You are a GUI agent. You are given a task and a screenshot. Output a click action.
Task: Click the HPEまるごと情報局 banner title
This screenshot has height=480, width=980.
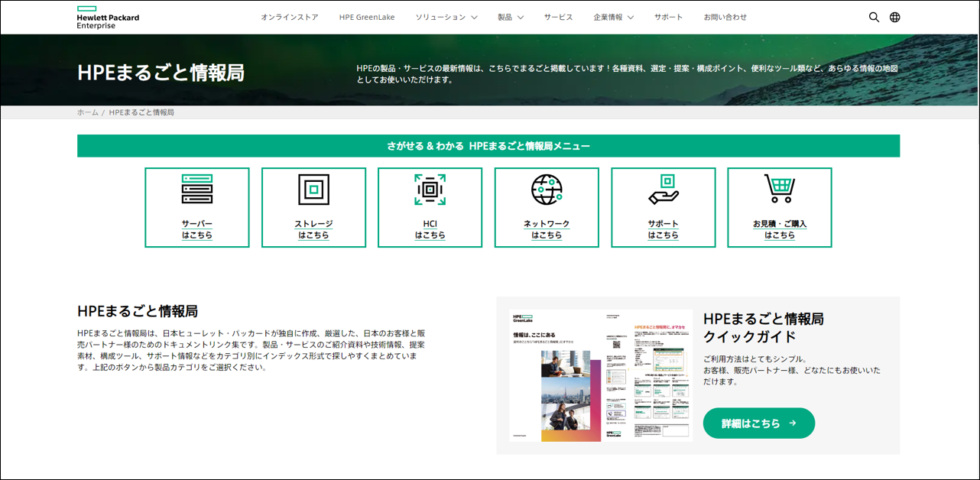click(161, 73)
